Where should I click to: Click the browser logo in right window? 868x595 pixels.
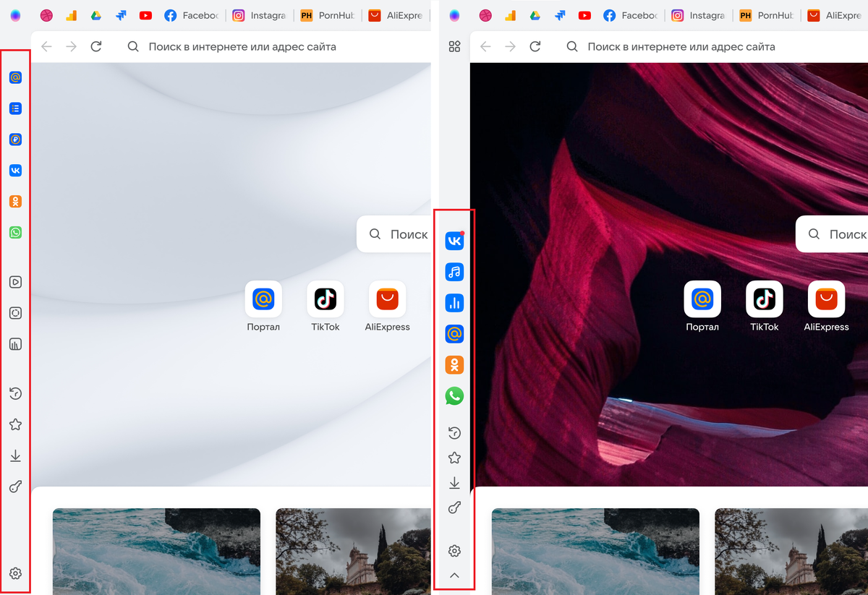click(454, 15)
